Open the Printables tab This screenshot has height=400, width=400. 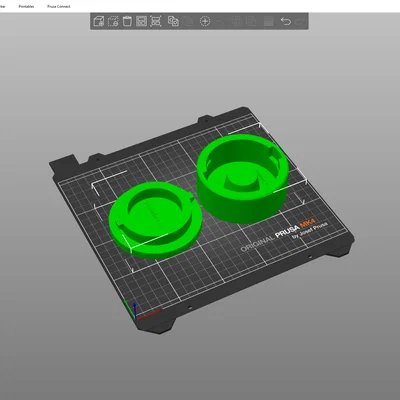click(26, 6)
